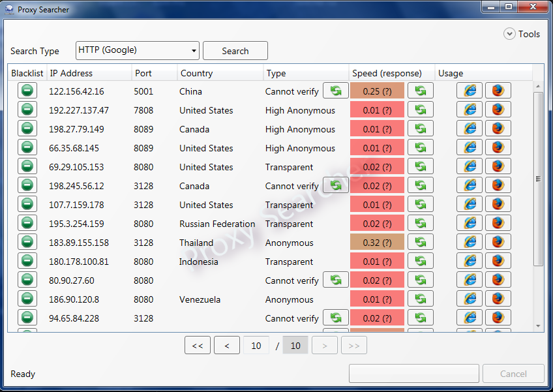Re-verify type for 80.90.27.60 Cannot verify
553x392 pixels.
coord(336,280)
